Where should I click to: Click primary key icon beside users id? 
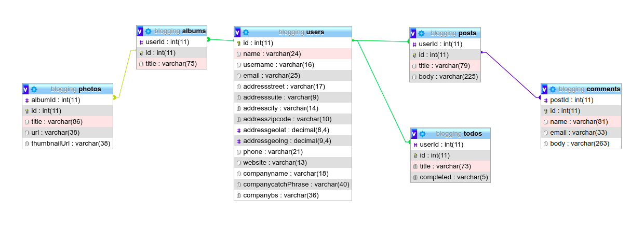tap(239, 43)
